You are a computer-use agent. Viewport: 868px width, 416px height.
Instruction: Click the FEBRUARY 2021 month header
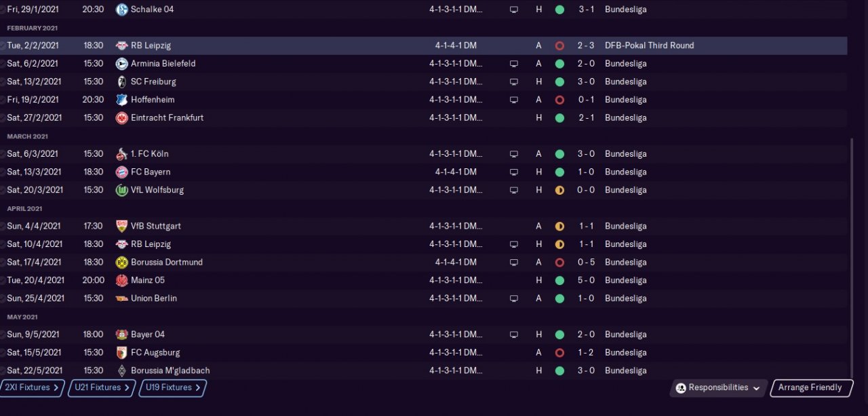(x=33, y=28)
